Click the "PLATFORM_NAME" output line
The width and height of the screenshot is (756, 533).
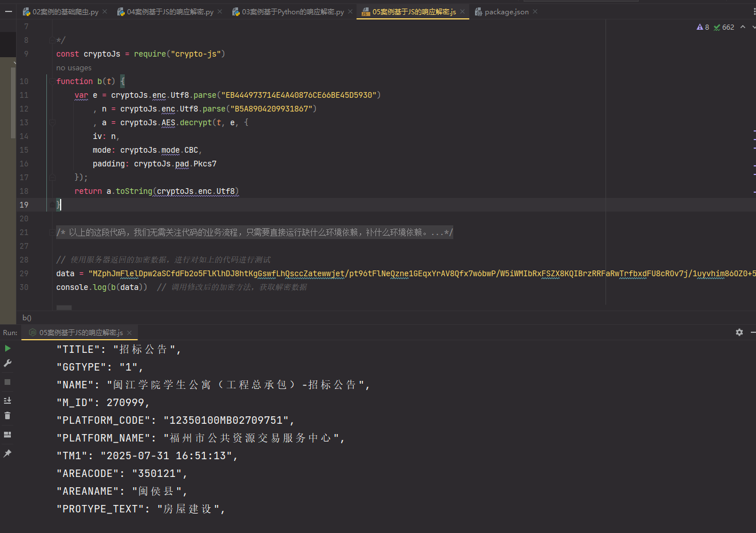pyautogui.click(x=201, y=438)
